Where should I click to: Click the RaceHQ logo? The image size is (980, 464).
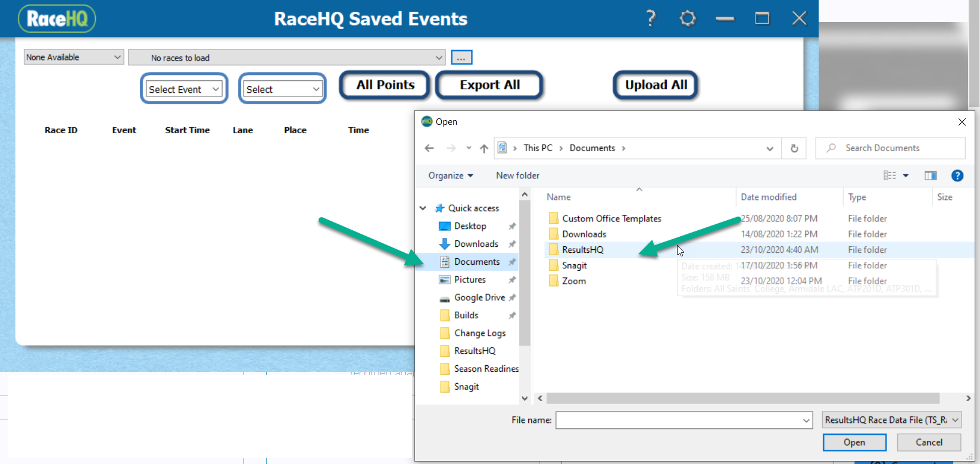tap(57, 18)
